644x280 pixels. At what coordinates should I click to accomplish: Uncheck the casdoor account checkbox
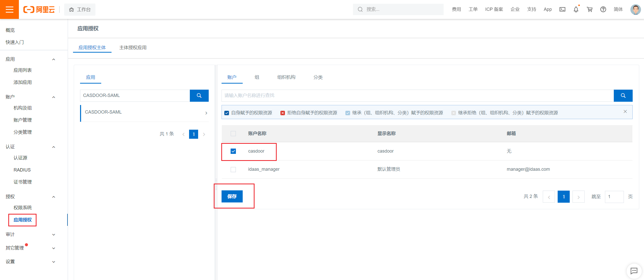click(x=233, y=151)
